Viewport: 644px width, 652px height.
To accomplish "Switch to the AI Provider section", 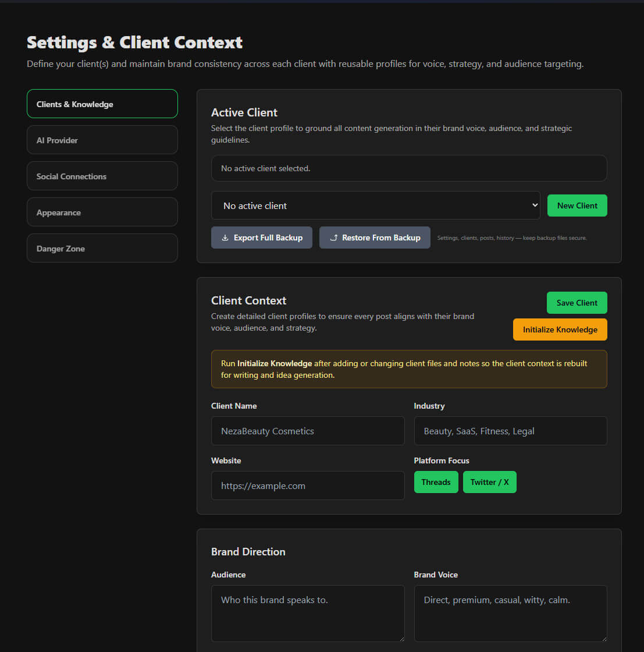I will [x=102, y=140].
